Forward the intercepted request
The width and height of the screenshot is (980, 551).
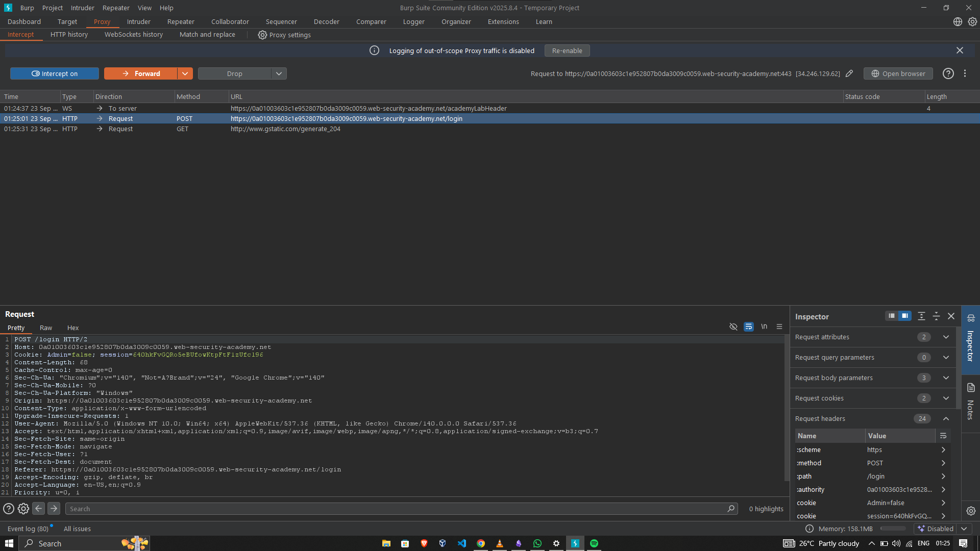click(x=141, y=73)
